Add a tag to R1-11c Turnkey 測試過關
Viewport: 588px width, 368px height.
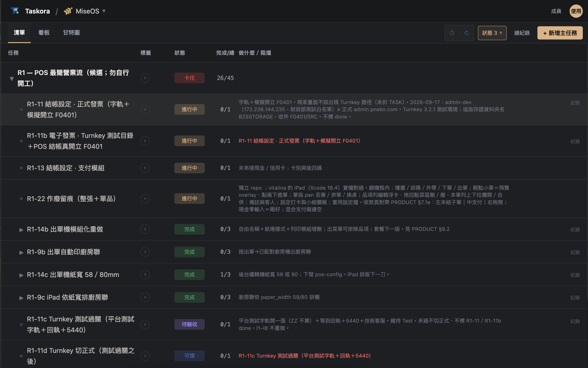point(145,324)
